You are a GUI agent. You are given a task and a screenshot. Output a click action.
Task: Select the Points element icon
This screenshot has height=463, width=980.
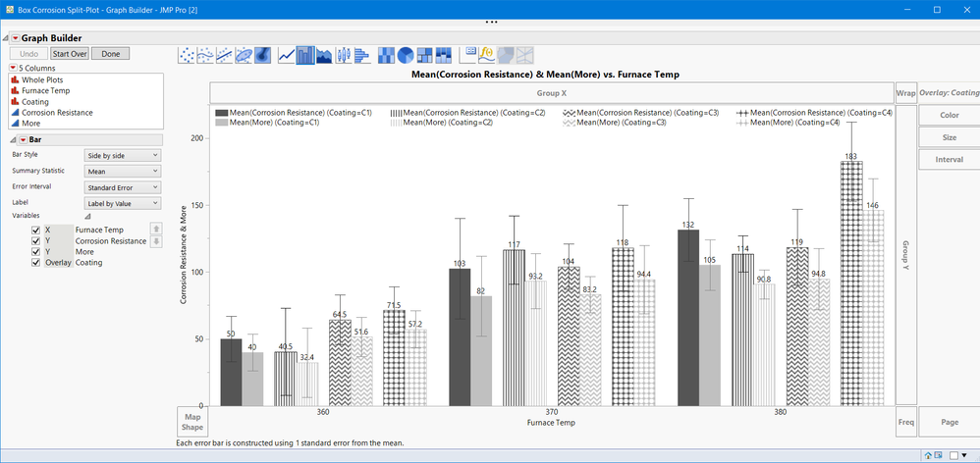click(x=187, y=55)
